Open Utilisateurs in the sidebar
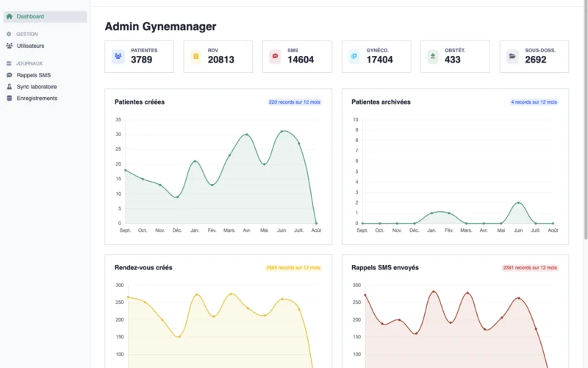Viewport: 588px width, 368px height. pyautogui.click(x=30, y=46)
